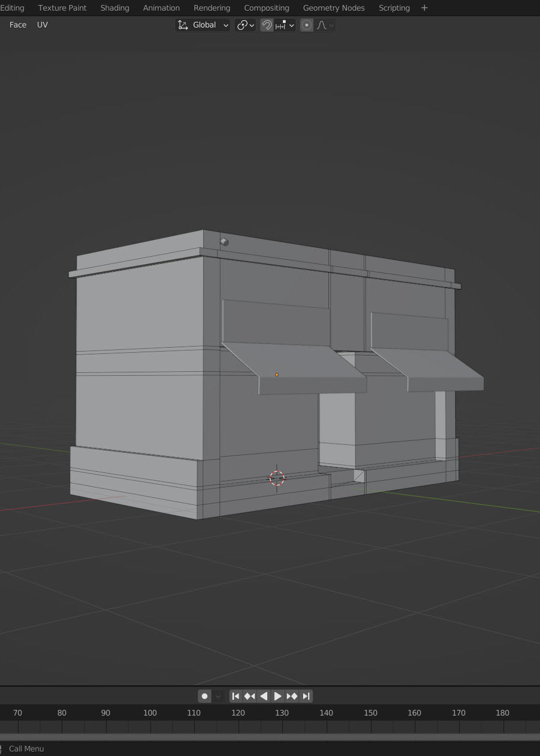540x756 pixels.
Task: Open the UV menu
Action: pos(42,25)
